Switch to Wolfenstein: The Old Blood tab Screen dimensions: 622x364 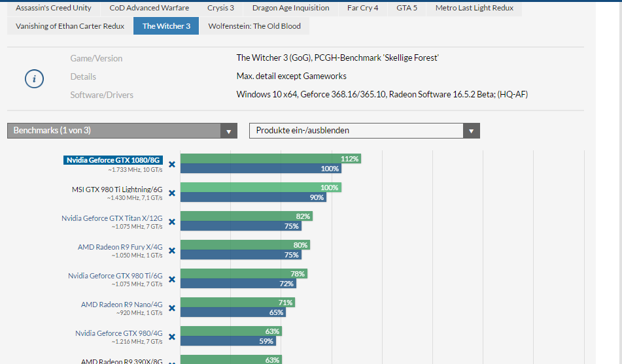pos(254,26)
